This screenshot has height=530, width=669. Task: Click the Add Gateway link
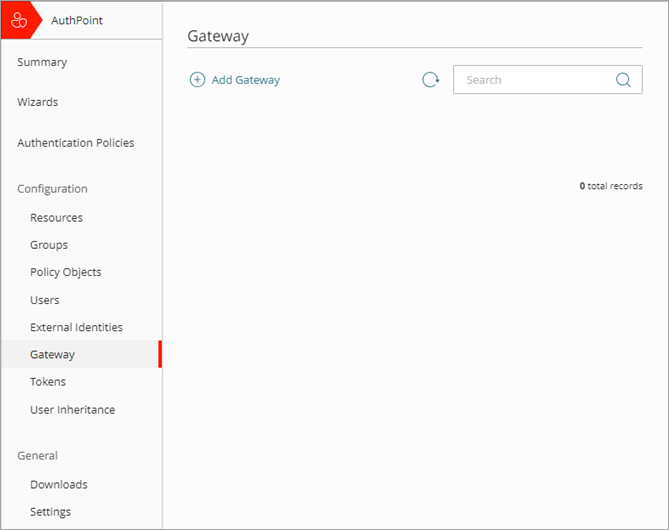(x=245, y=80)
